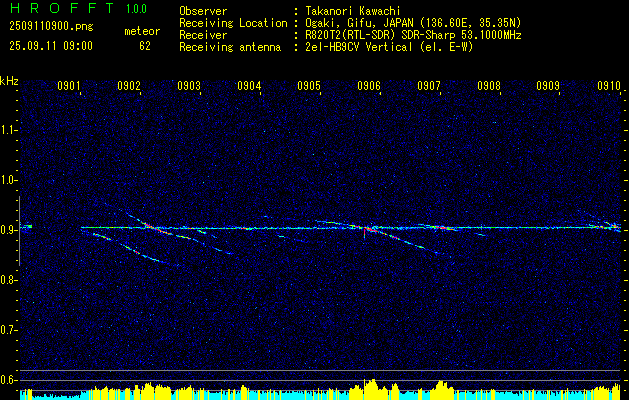Click the 0903 time marker

189,85
